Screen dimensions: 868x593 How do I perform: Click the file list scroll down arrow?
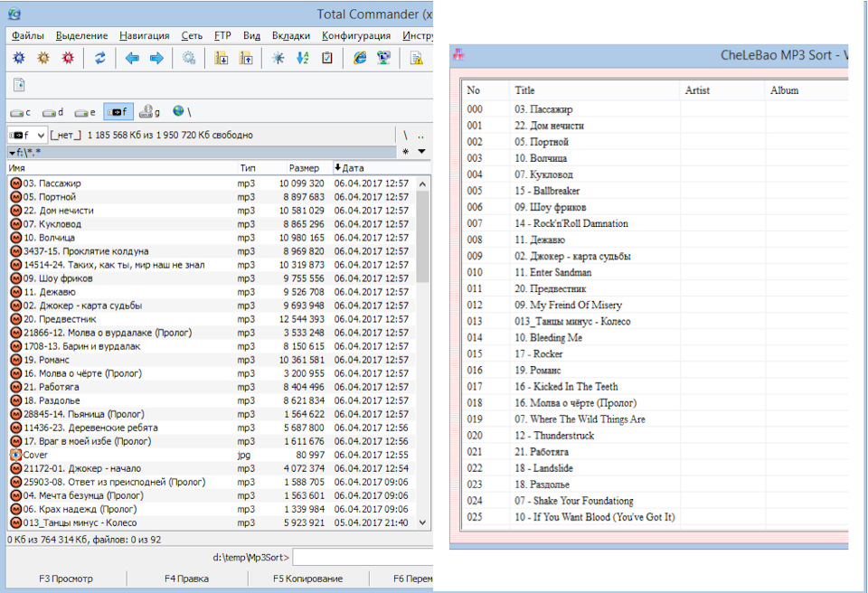coord(422,522)
